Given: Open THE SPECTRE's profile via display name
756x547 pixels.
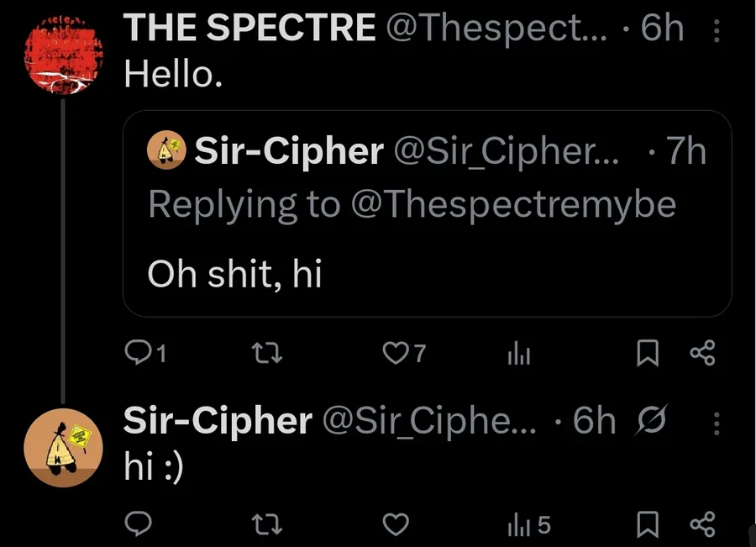Looking at the screenshot, I should (x=249, y=30).
